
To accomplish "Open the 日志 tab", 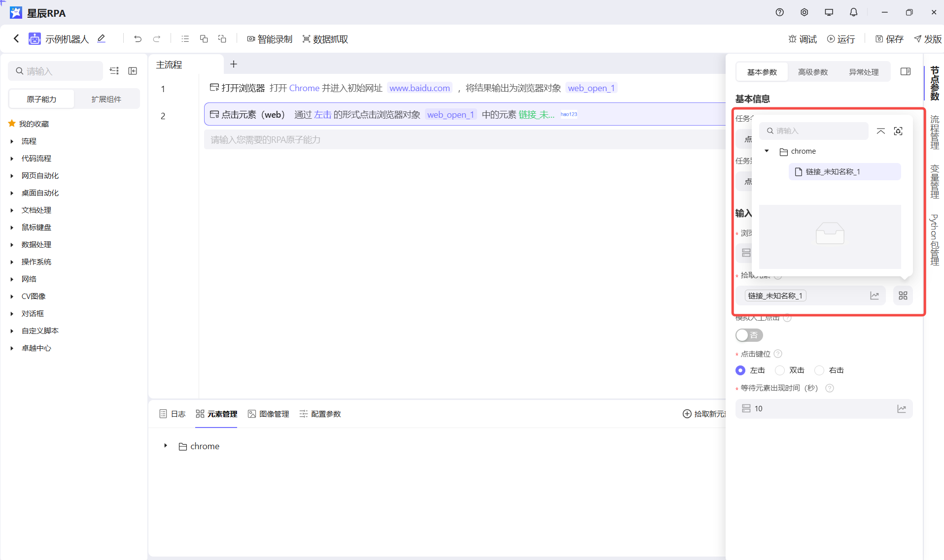I will pos(173,414).
